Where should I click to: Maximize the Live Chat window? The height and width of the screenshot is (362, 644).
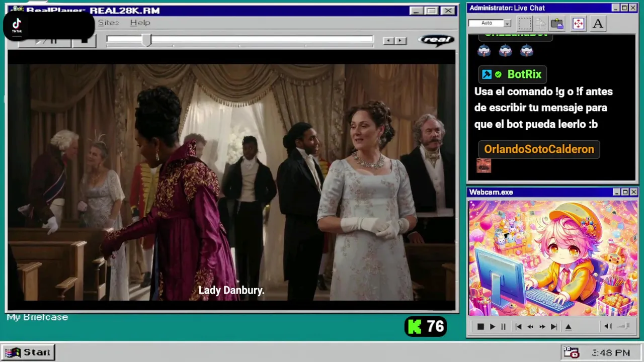coord(624,8)
